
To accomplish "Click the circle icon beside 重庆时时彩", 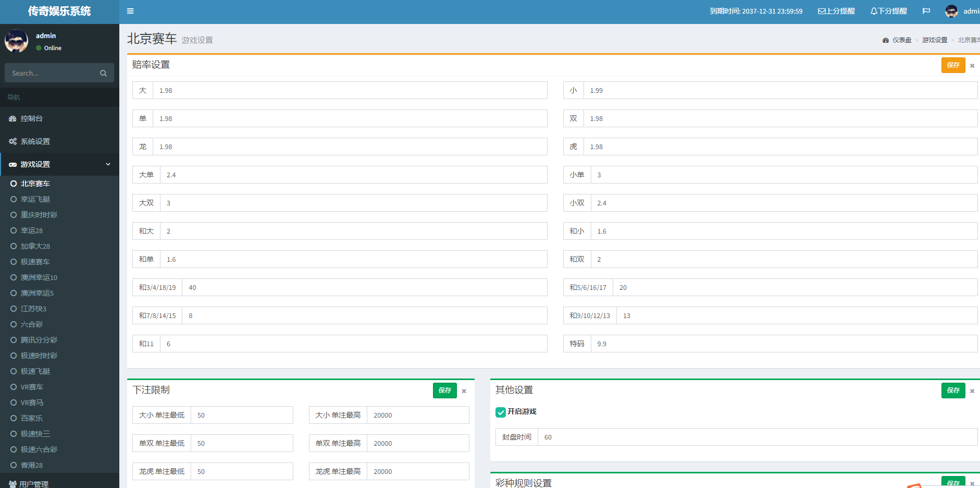I will 14,215.
